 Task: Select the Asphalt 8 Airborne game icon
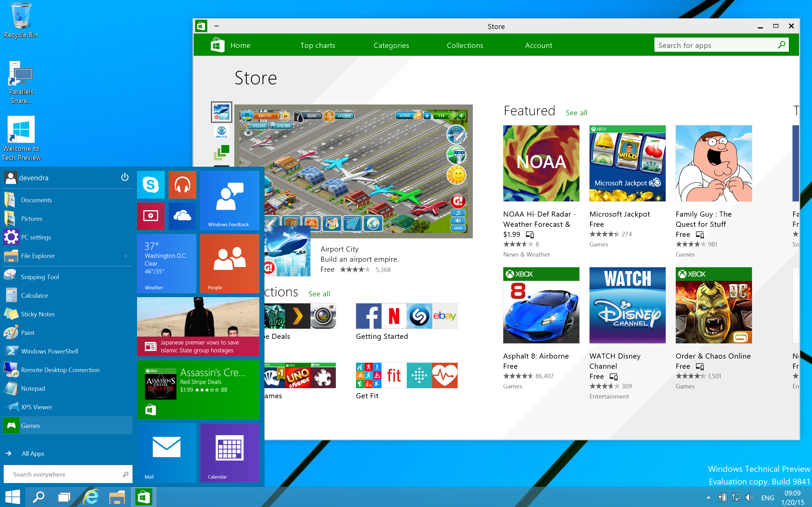tap(541, 304)
